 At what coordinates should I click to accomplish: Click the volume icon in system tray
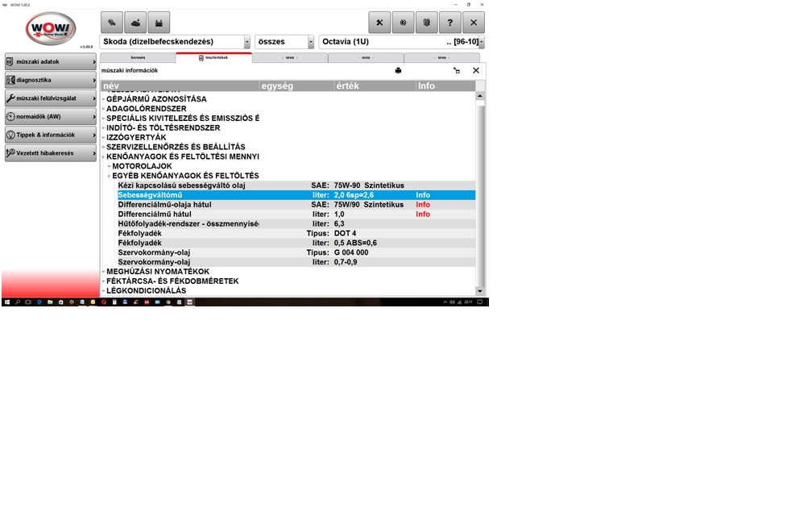[x=452, y=302]
